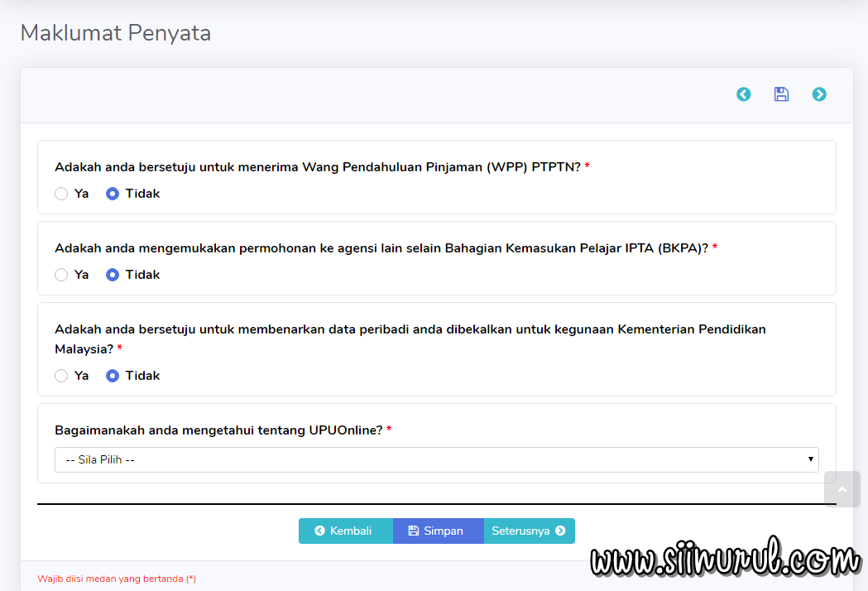Click the Kembali button

pyautogui.click(x=345, y=531)
